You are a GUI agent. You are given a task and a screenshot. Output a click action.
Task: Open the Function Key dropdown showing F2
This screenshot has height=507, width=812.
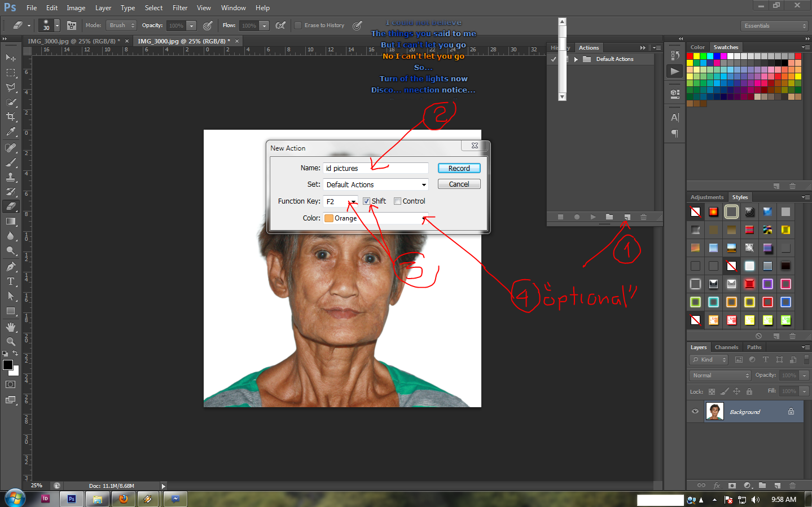(x=341, y=201)
